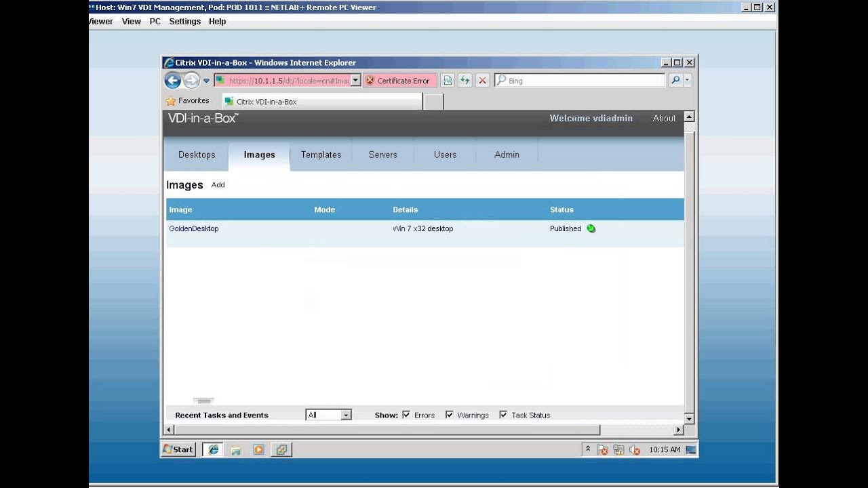Switch to the Templates tab
The height and width of the screenshot is (488, 868).
[x=321, y=155]
